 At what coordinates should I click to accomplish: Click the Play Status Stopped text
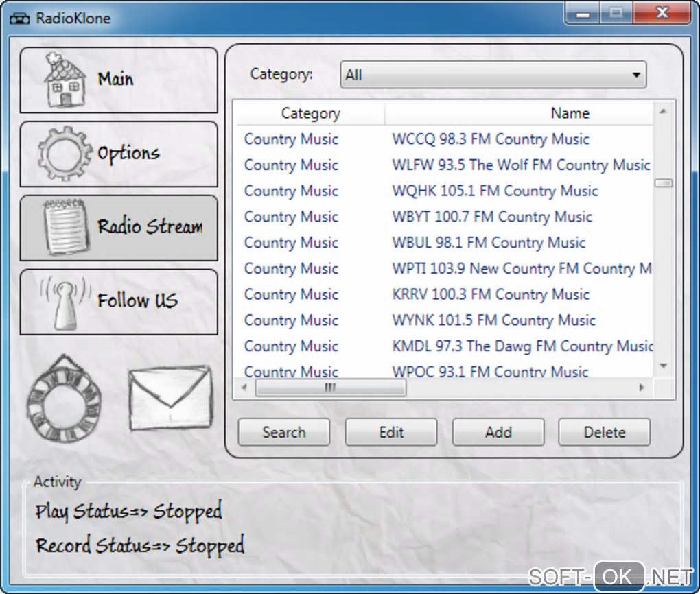click(128, 512)
